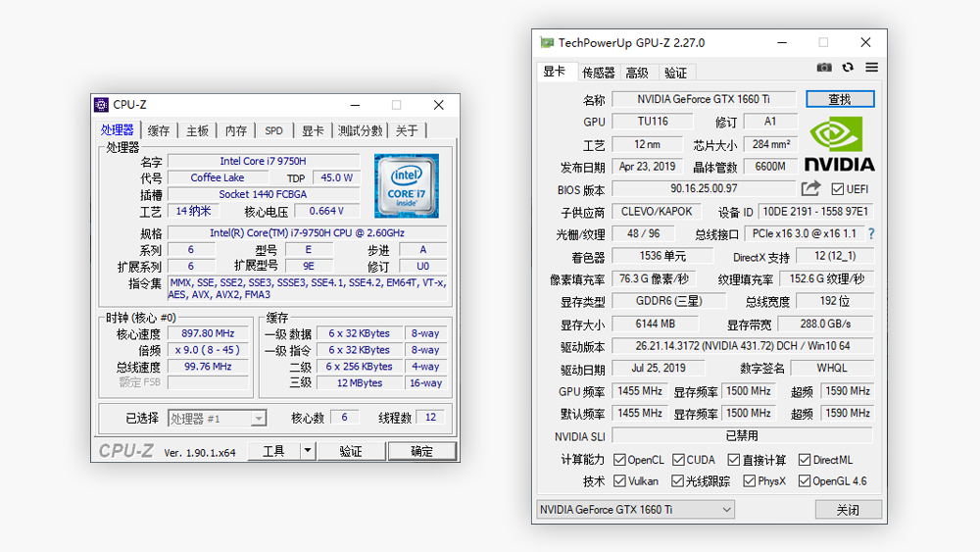
Task: Click the 显存带宽 value 288.0 GB/s
Action: click(825, 324)
